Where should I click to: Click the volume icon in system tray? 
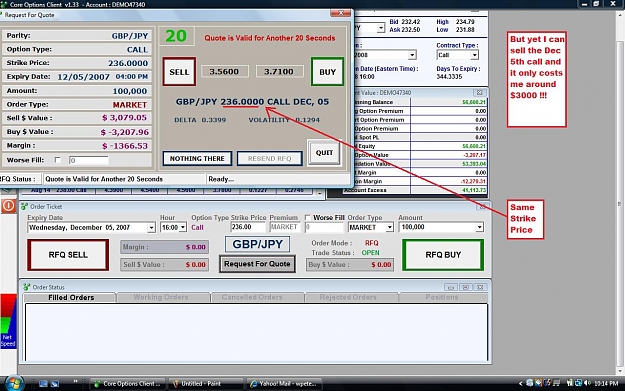tap(587, 383)
